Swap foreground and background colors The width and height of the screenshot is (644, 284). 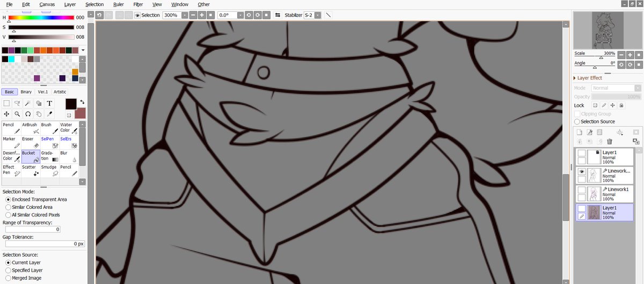tap(82, 101)
